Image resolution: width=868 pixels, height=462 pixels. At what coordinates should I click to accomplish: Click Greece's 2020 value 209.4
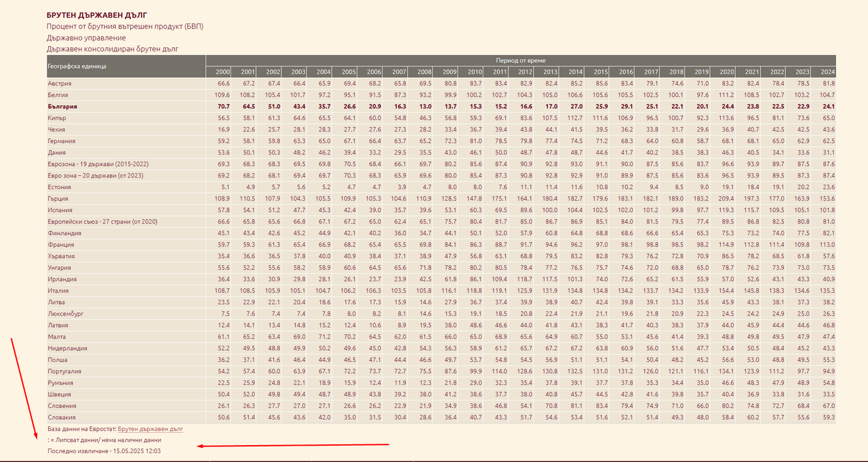[x=726, y=198]
